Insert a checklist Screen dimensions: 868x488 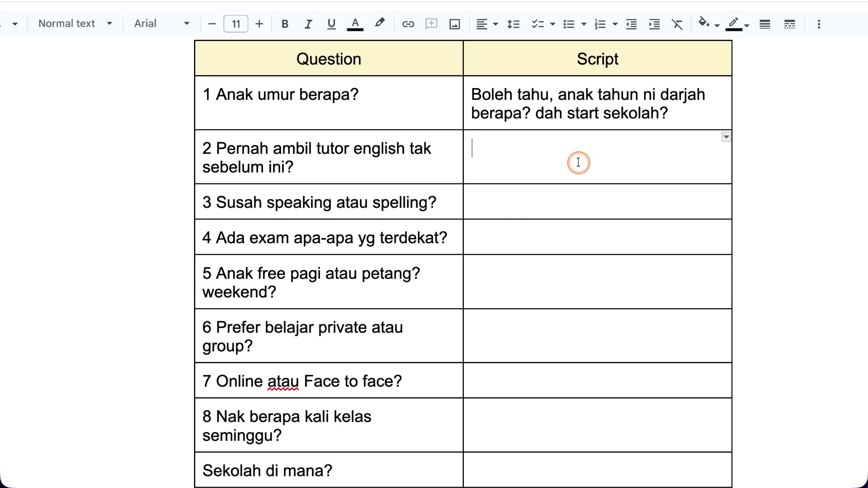pyautogui.click(x=538, y=24)
